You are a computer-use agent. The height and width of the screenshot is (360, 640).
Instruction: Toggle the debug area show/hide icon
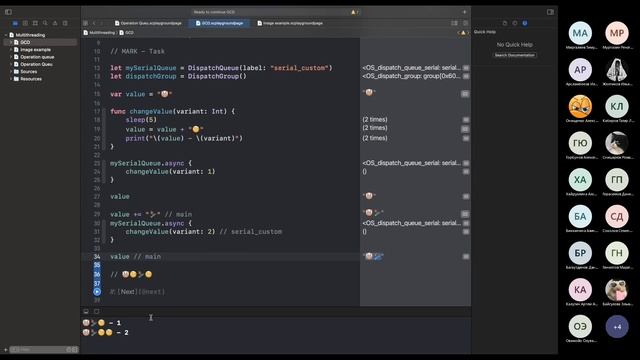(x=86, y=311)
